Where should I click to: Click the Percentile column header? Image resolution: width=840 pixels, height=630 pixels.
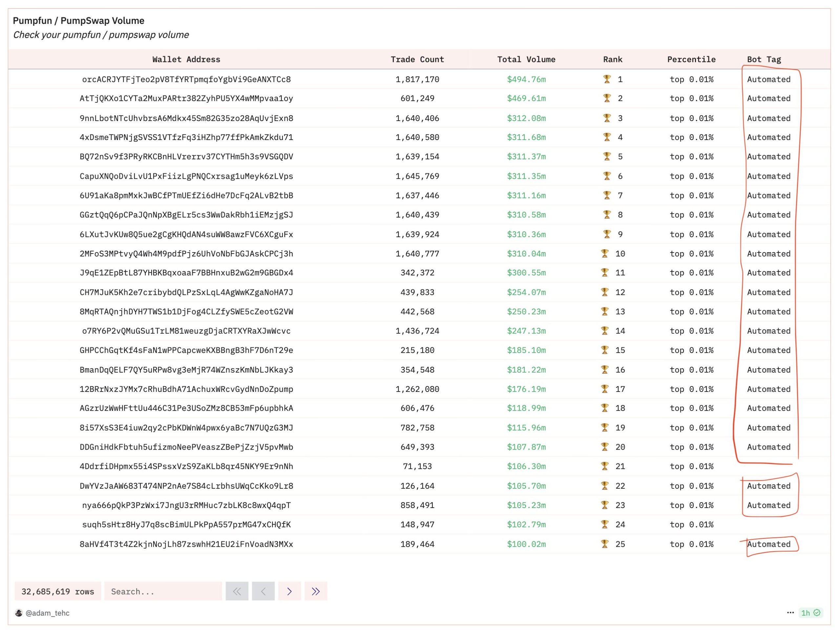coord(691,59)
